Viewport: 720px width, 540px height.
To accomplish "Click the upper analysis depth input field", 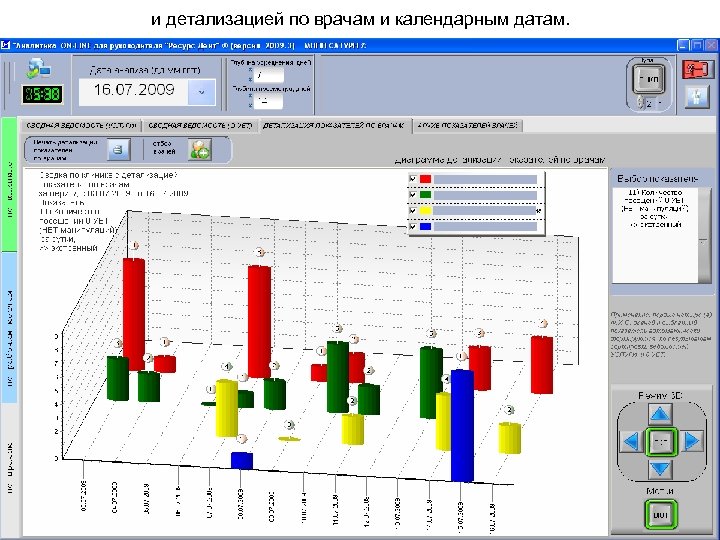I will pos(268,75).
